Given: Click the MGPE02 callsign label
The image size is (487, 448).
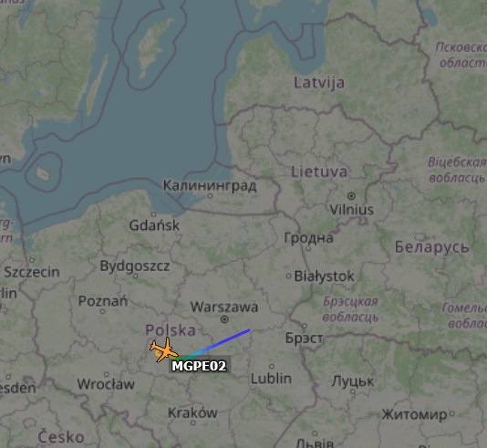Looking at the screenshot, I should click(200, 366).
